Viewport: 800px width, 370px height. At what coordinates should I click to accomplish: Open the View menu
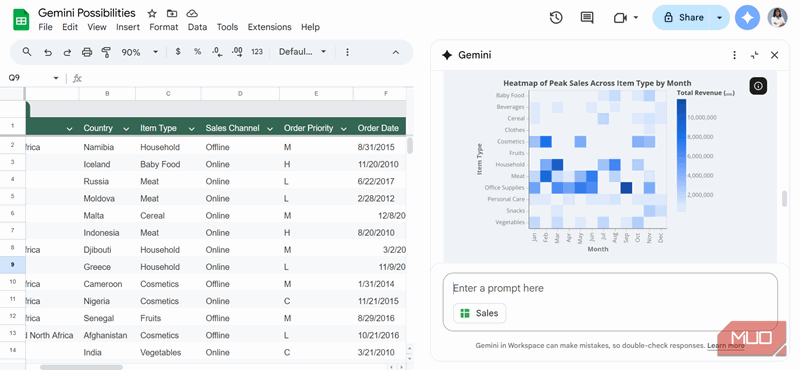click(97, 27)
